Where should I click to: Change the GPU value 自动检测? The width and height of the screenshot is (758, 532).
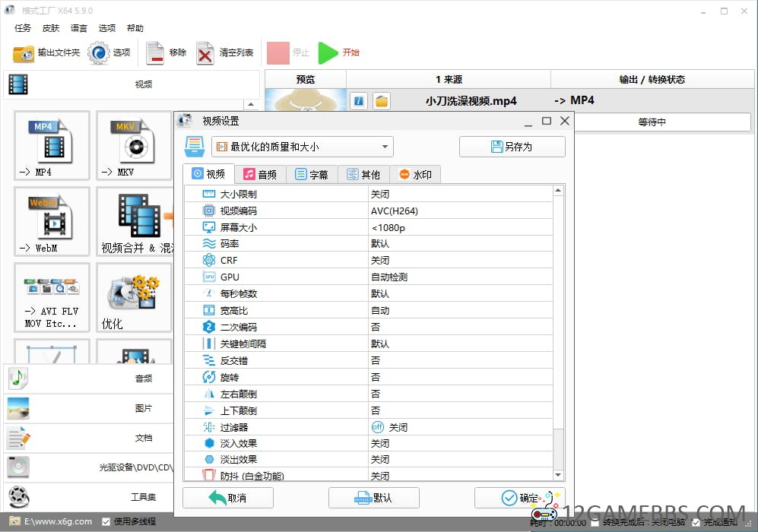[461, 277]
